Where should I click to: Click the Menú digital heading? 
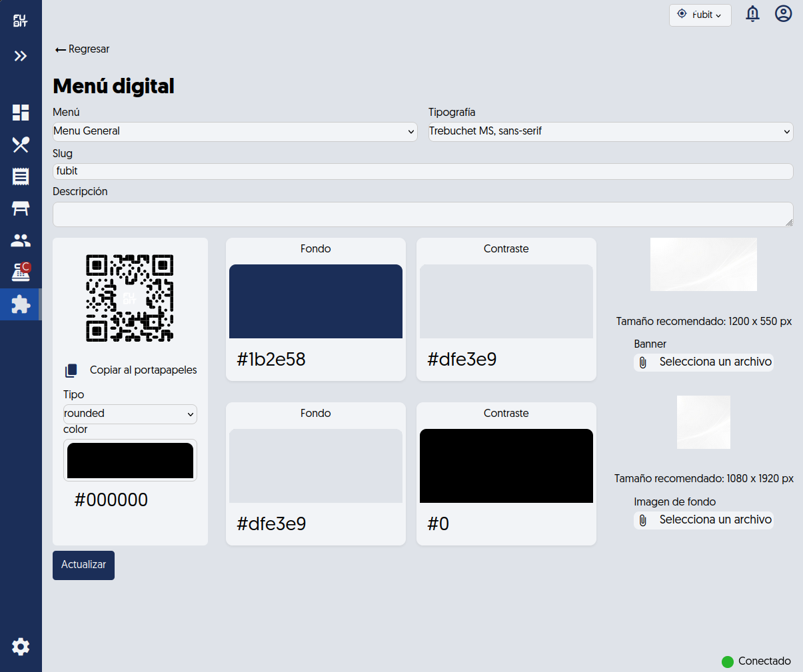click(x=113, y=86)
